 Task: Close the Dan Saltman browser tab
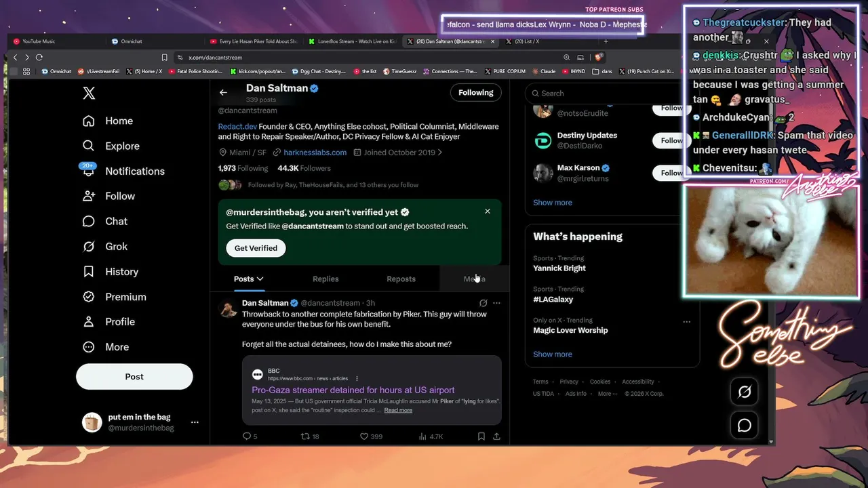point(492,41)
